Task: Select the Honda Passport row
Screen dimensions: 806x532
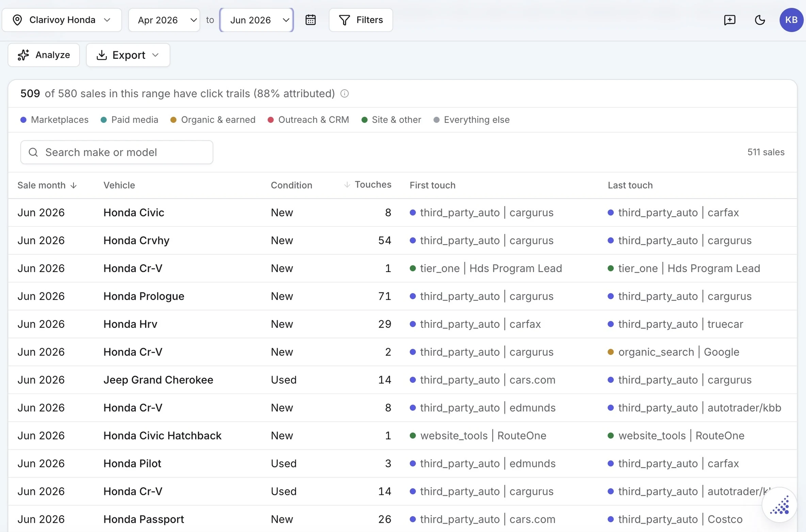Action: [403, 519]
